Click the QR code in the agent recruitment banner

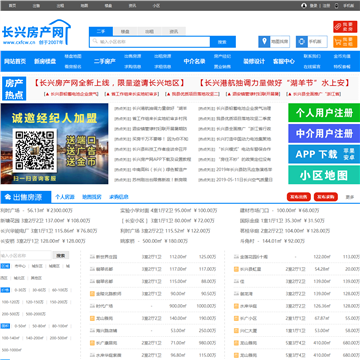pyautogui.click(x=35, y=151)
